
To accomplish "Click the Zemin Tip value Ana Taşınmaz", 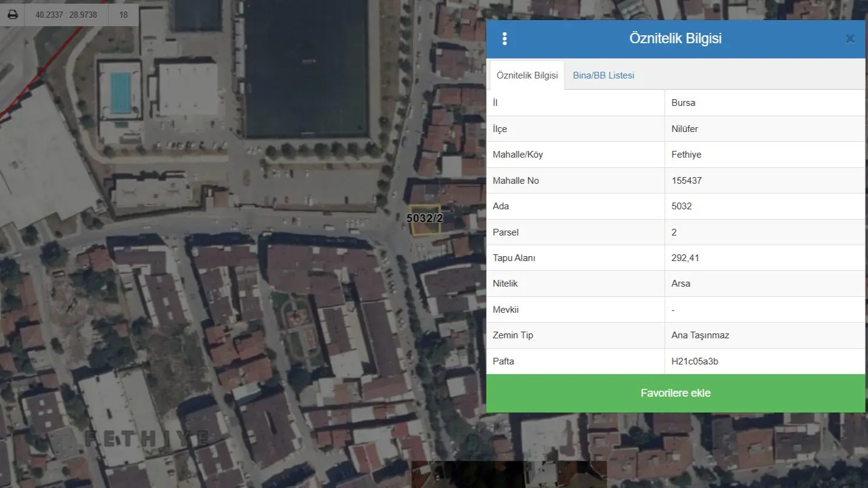I will [x=700, y=335].
